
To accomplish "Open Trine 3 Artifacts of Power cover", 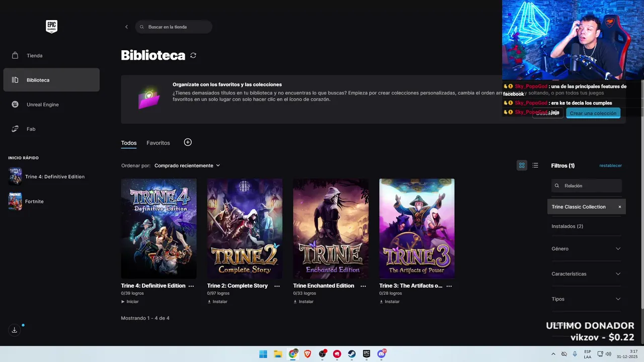I will (x=417, y=229).
